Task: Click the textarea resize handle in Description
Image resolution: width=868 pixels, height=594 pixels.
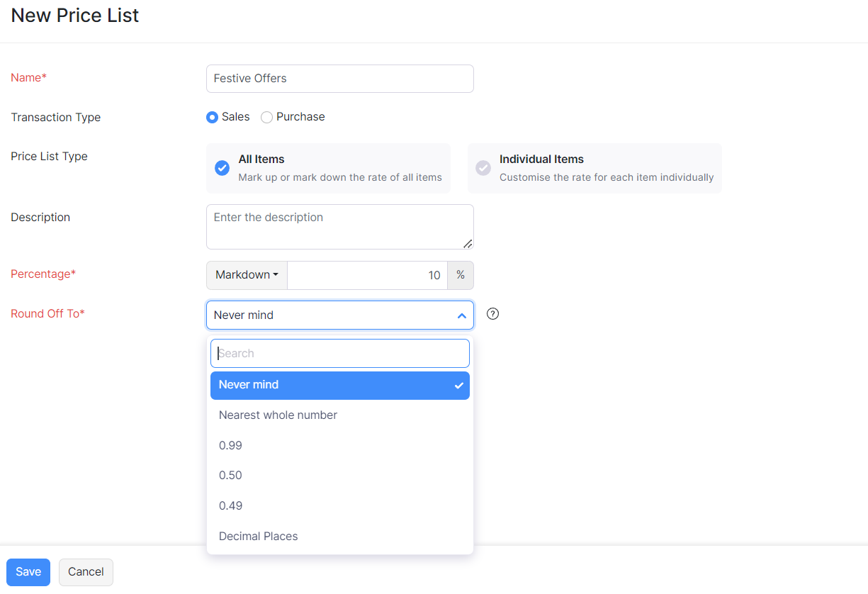Action: coord(467,243)
